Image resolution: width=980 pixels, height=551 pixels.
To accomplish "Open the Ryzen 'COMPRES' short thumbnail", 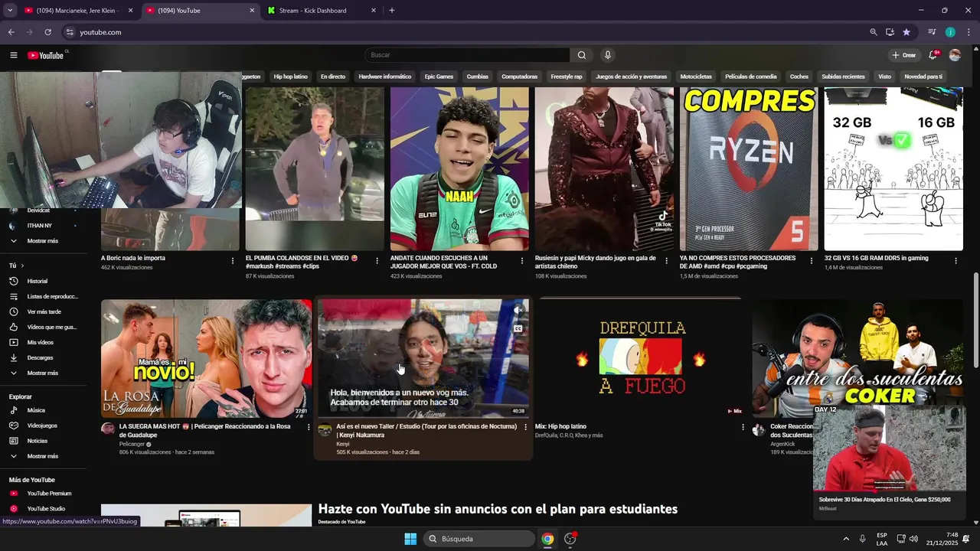I will pos(749,168).
